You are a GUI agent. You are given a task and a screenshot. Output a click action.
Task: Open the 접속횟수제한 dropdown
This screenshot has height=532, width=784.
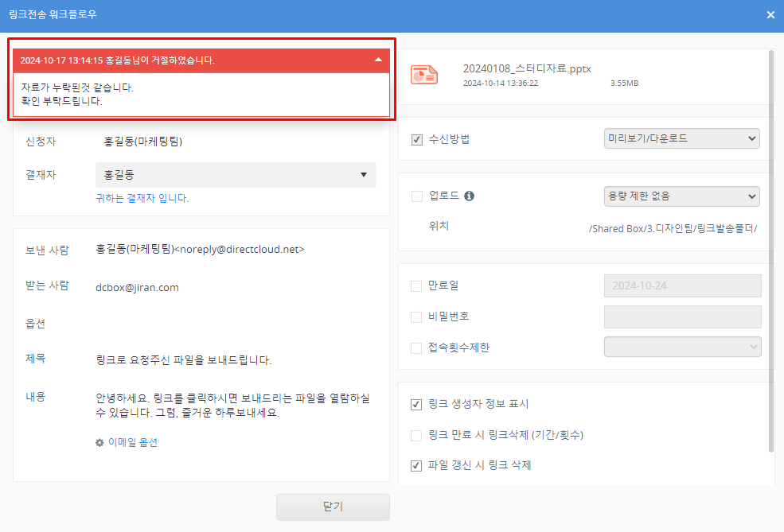(x=682, y=347)
